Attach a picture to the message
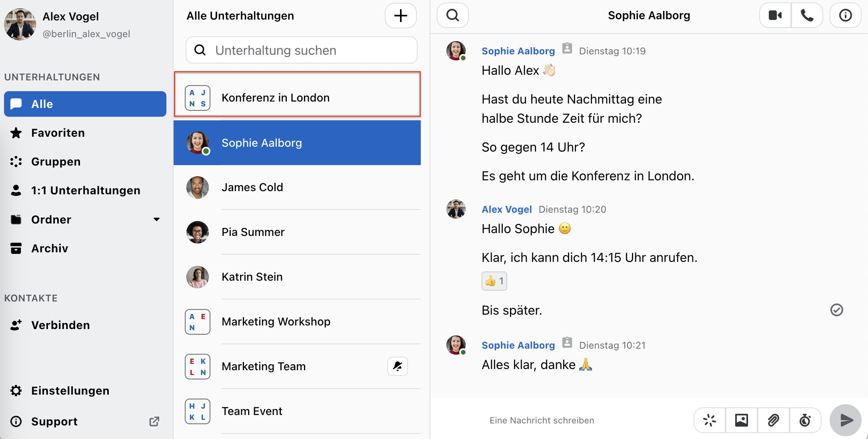Viewport: 868px width, 439px height. point(742,420)
